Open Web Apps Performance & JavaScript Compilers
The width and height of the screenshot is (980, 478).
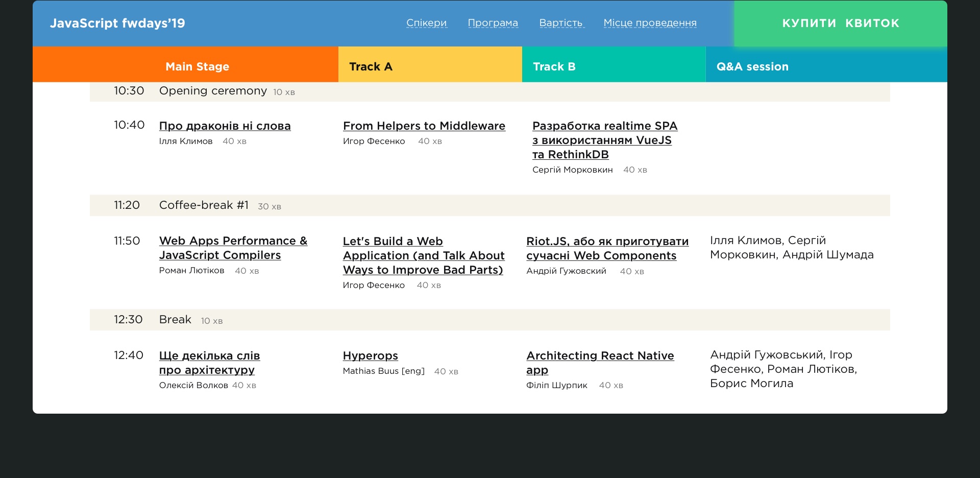click(233, 248)
